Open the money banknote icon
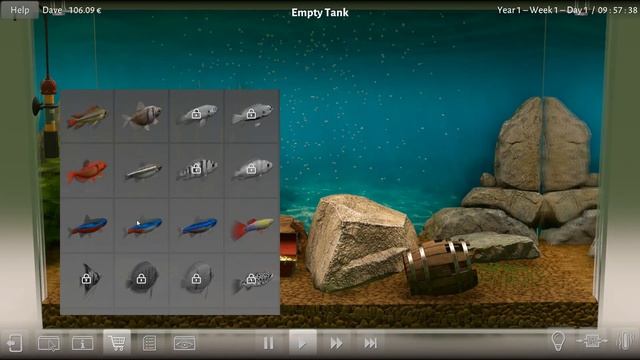The width and height of the screenshot is (640, 360). 184,343
